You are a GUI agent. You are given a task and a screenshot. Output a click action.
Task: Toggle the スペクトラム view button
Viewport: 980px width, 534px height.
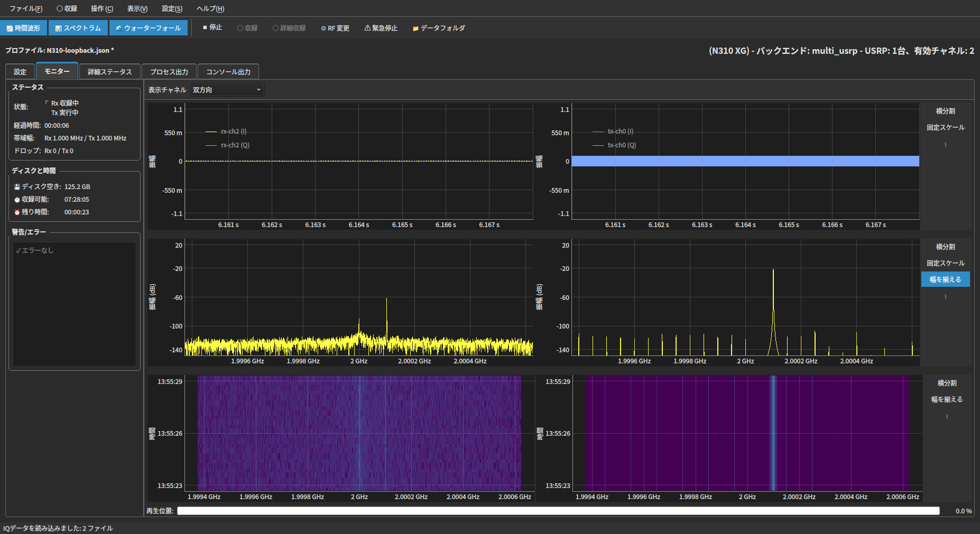(78, 28)
